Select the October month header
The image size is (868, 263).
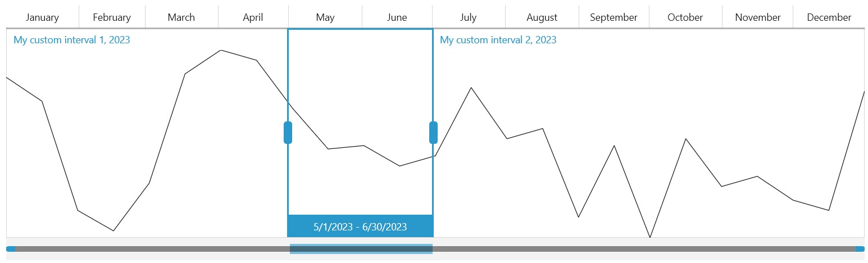[x=685, y=17]
